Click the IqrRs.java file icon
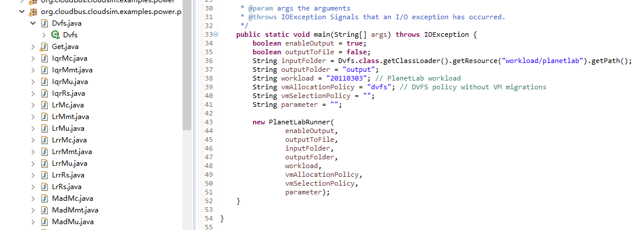This screenshot has width=644, height=230. click(45, 93)
